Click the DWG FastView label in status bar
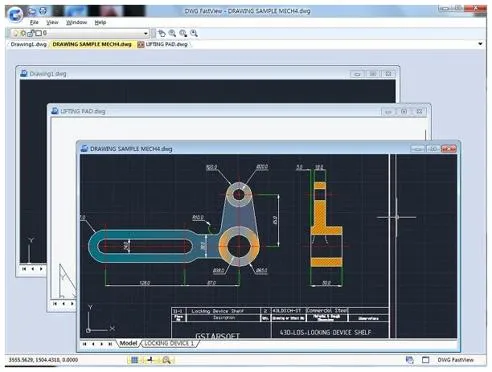 [455, 360]
